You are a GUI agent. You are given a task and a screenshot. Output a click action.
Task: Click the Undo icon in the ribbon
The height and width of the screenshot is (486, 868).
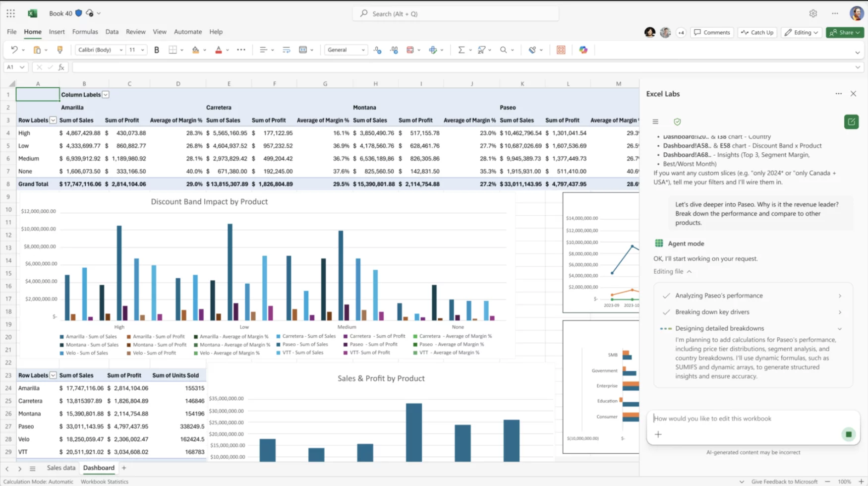coord(14,50)
